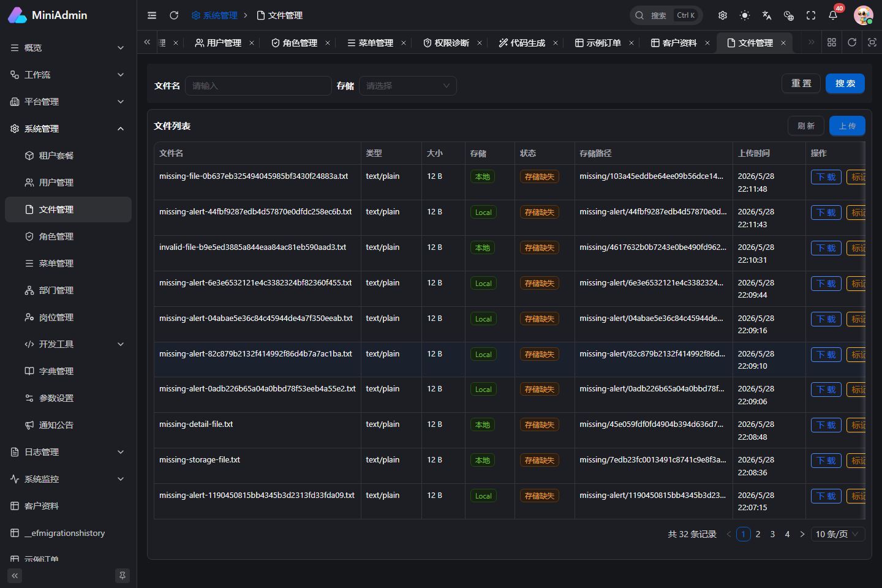
Task: Pin the sidebar with pin icon
Action: pos(123,576)
